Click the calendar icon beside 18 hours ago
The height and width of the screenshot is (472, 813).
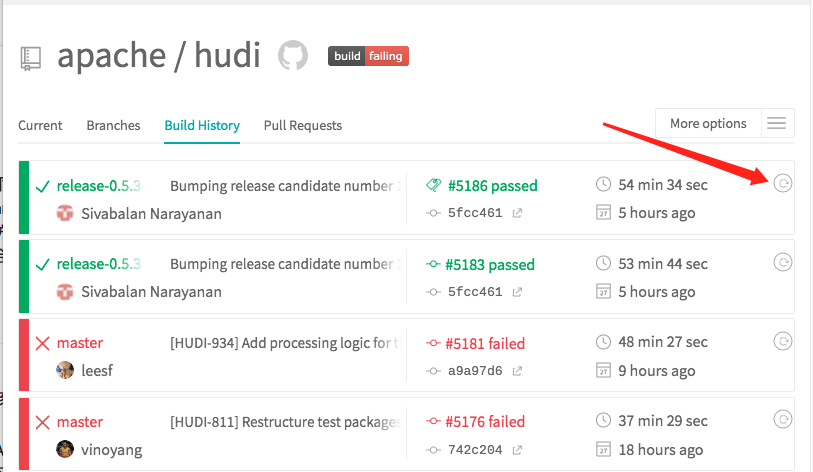click(603, 449)
